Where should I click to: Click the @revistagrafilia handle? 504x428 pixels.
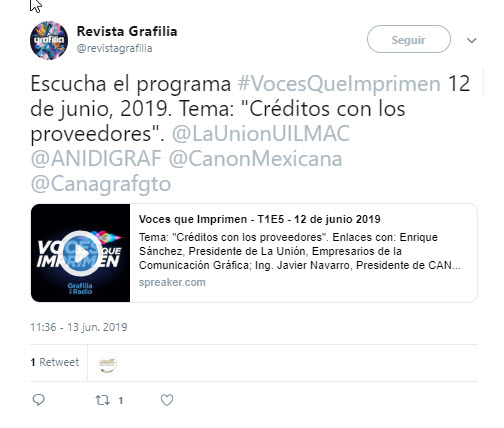point(114,48)
